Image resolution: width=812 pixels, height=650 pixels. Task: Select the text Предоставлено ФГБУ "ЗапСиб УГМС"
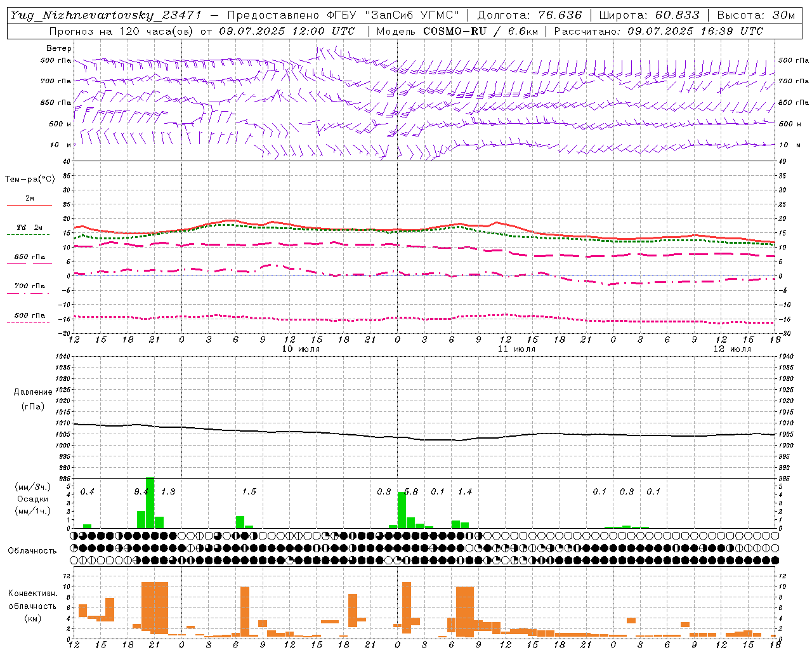(x=343, y=15)
